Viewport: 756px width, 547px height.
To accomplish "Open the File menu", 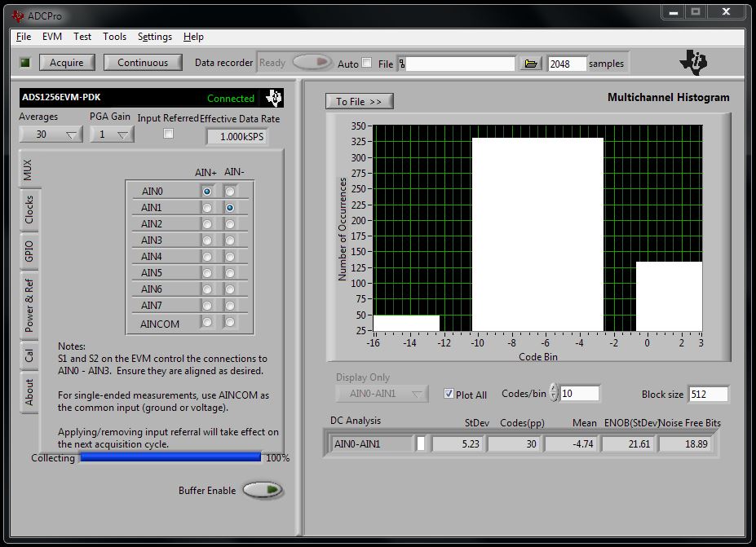I will pos(23,37).
